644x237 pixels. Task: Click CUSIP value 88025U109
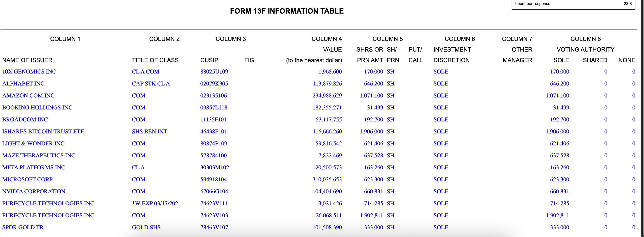point(214,72)
